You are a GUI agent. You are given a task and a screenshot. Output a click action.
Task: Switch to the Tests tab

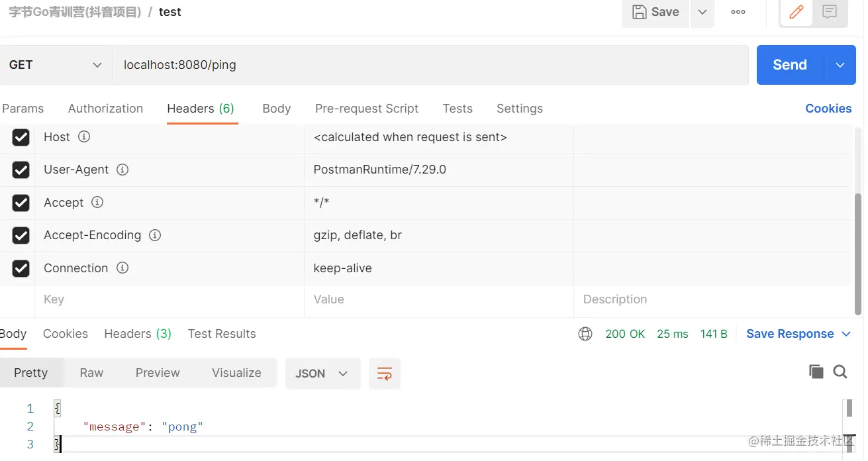458,109
